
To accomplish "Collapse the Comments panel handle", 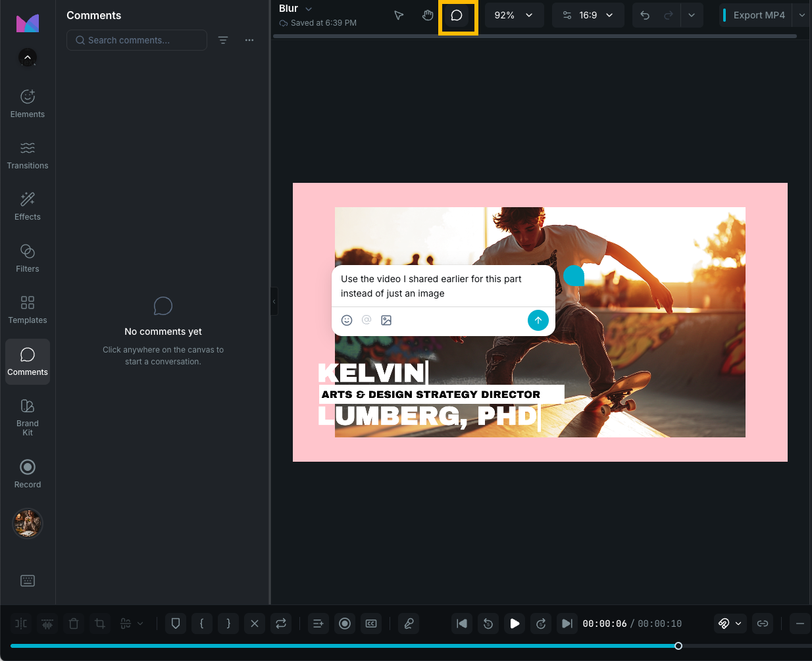I will (x=274, y=302).
